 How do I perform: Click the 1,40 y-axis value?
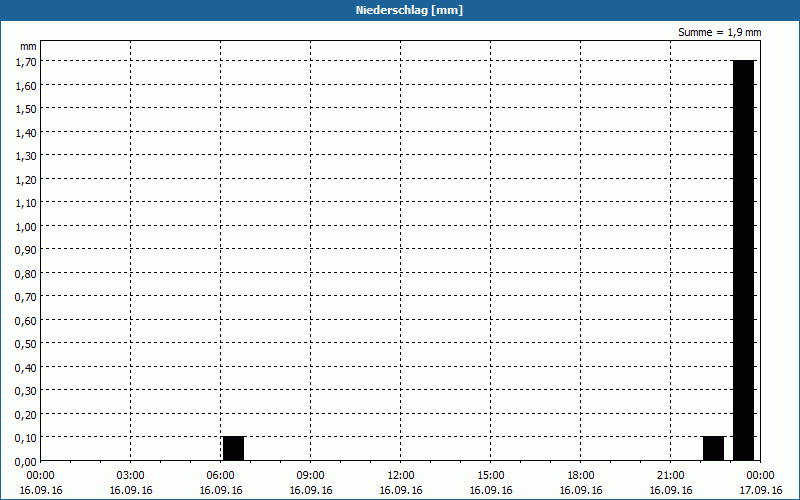tap(26, 133)
